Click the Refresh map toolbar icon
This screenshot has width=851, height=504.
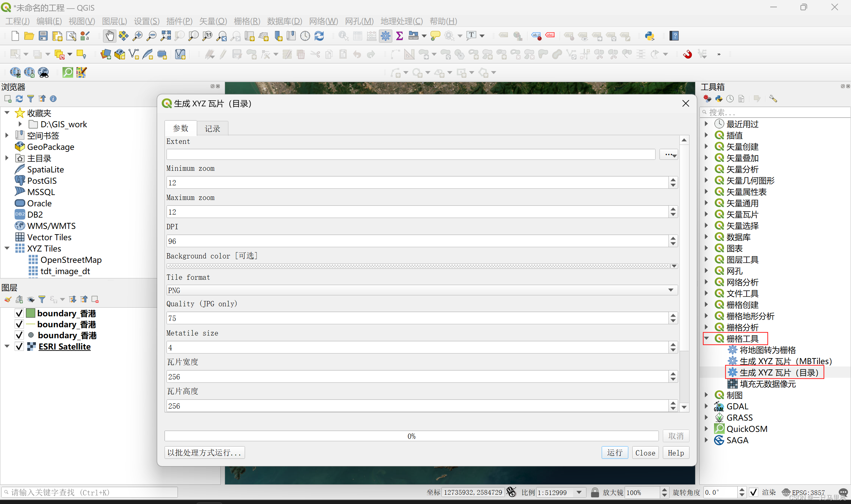[319, 36]
